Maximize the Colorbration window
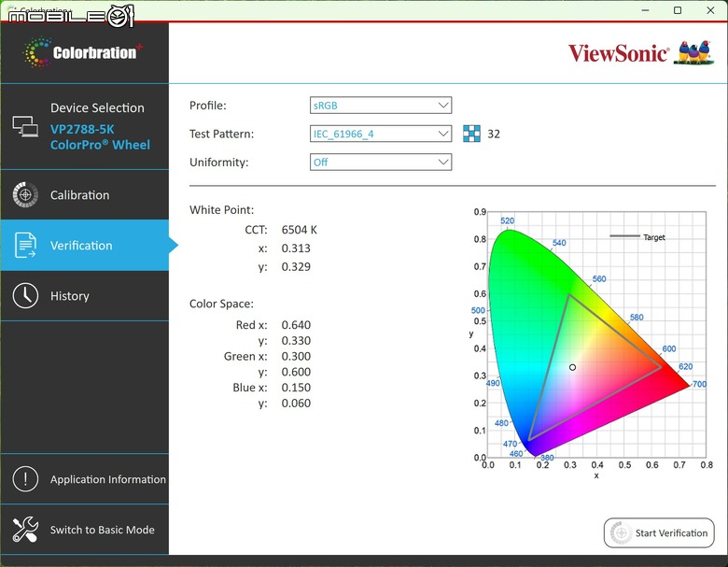Image resolution: width=728 pixels, height=567 pixels. point(678,10)
